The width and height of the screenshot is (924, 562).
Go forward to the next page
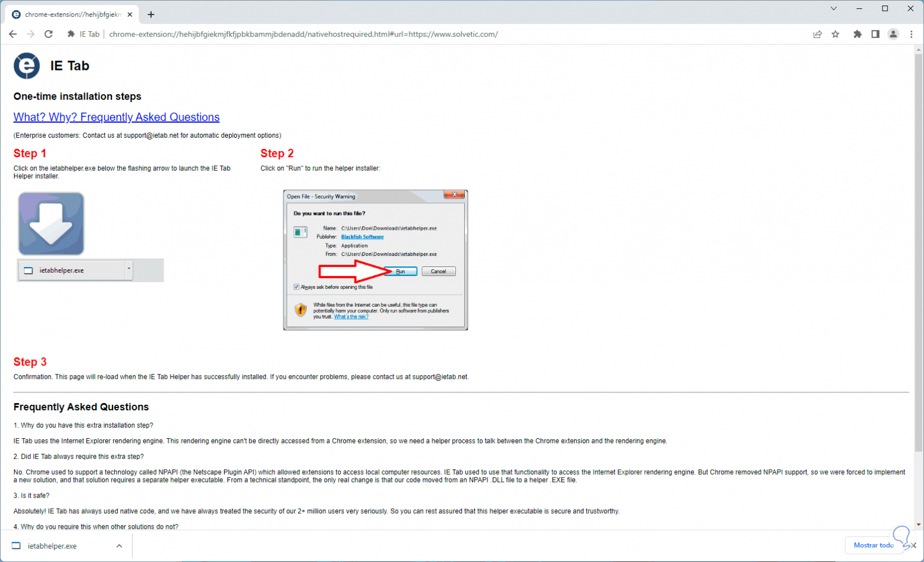click(31, 34)
